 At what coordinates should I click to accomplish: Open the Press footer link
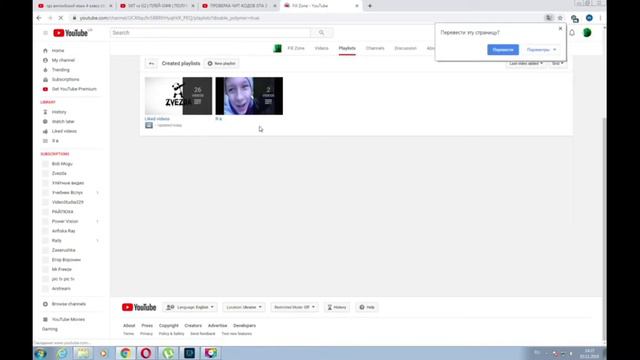[x=147, y=326]
